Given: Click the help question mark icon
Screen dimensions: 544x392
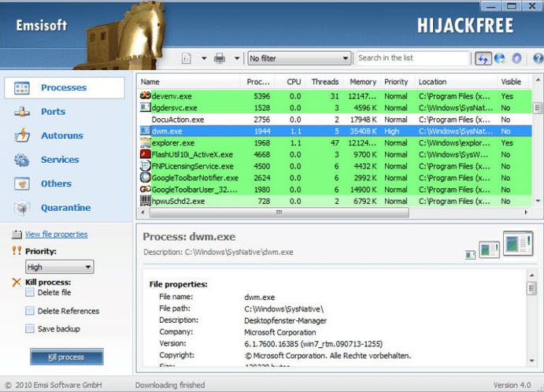Looking at the screenshot, I should pyautogui.click(x=538, y=58).
